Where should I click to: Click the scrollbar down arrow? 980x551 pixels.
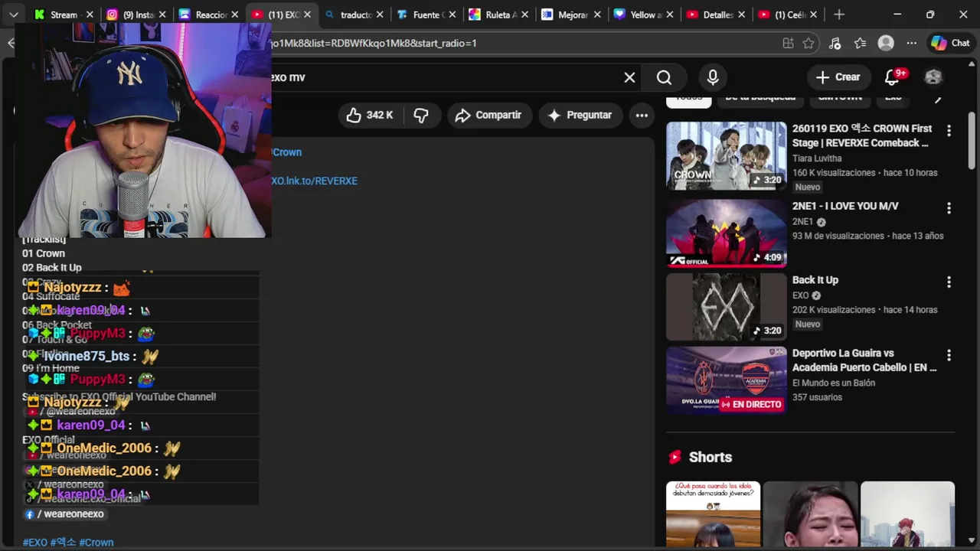(x=972, y=541)
